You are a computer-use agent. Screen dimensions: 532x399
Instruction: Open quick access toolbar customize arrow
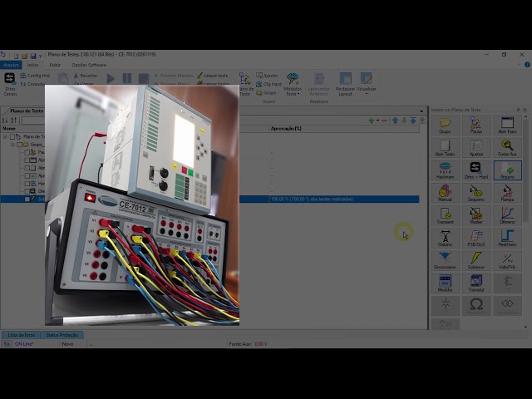(41, 57)
